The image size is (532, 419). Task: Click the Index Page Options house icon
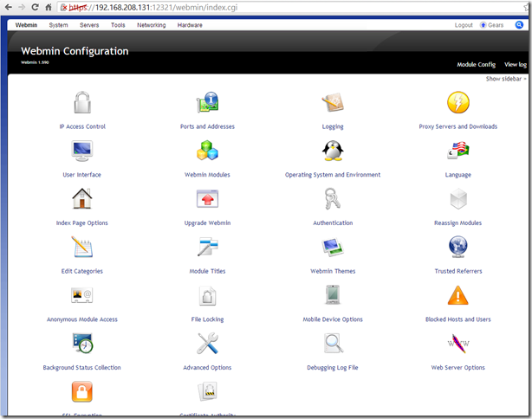pyautogui.click(x=82, y=198)
